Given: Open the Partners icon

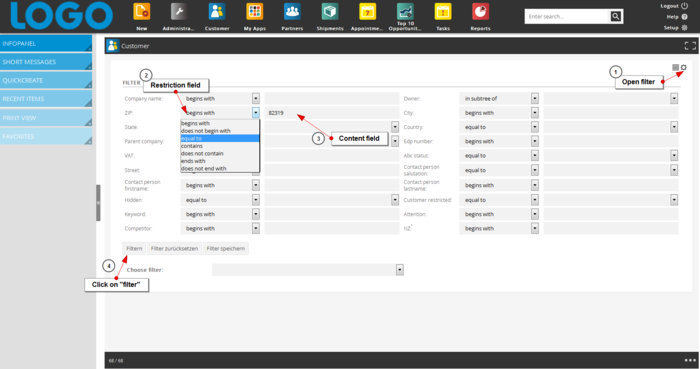Looking at the screenshot, I should pos(292,12).
